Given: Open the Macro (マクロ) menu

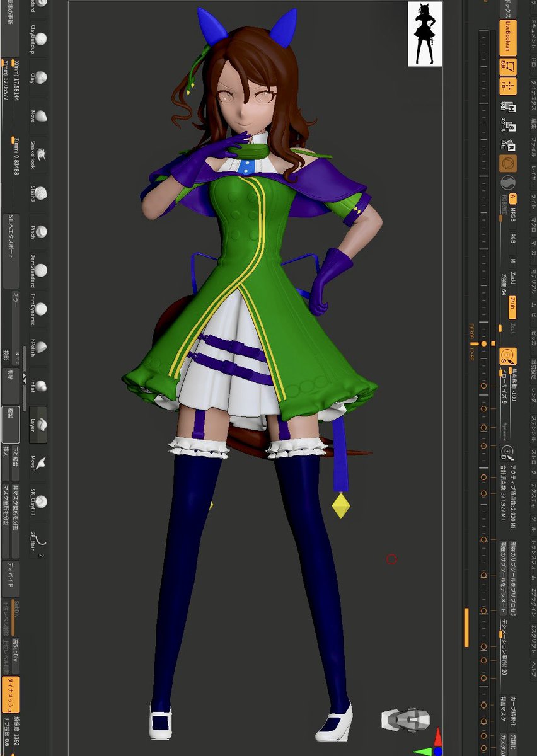Looking at the screenshot, I should click(533, 227).
